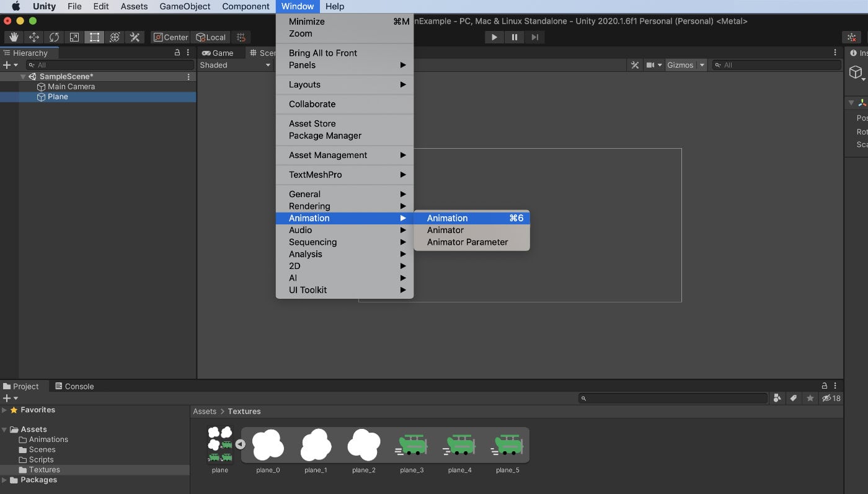Choose Animator from the submenu
Screen dimensions: 868x494
[x=472, y=230]
